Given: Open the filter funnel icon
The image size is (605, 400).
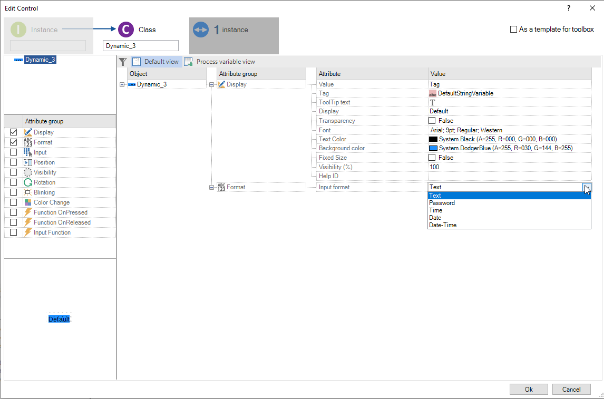Looking at the screenshot, I should point(123,62).
